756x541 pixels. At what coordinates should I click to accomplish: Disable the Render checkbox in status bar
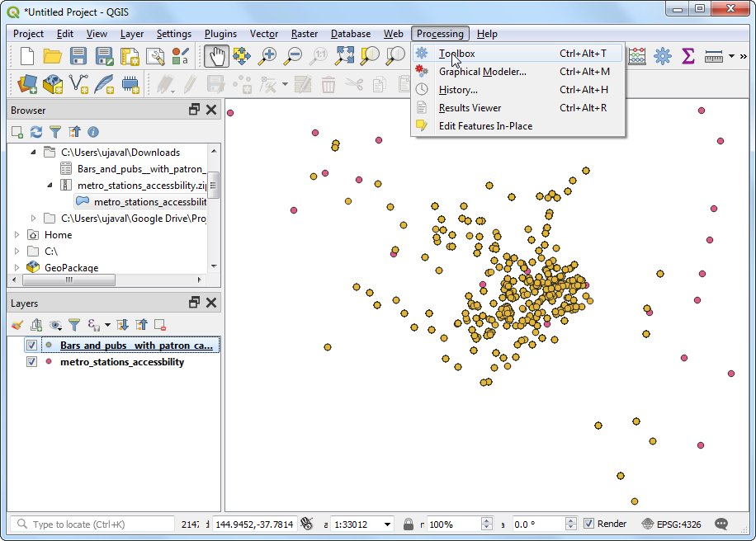coord(588,524)
